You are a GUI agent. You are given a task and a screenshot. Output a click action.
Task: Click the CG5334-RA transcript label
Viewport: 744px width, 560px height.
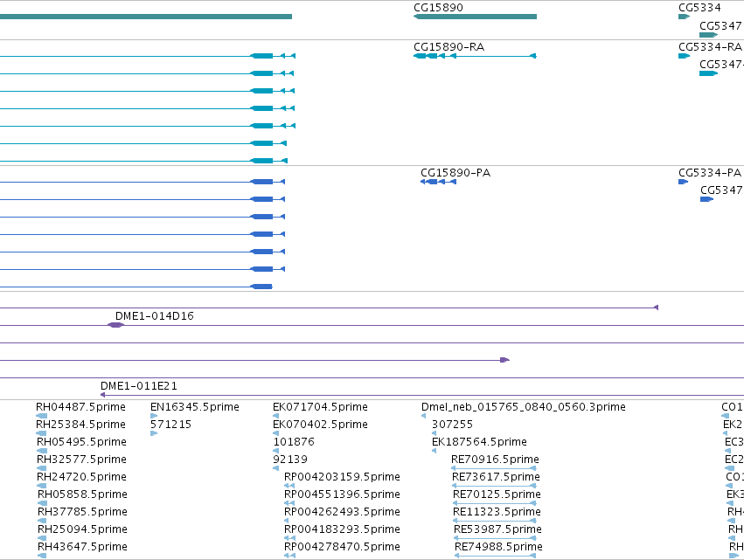(710, 47)
